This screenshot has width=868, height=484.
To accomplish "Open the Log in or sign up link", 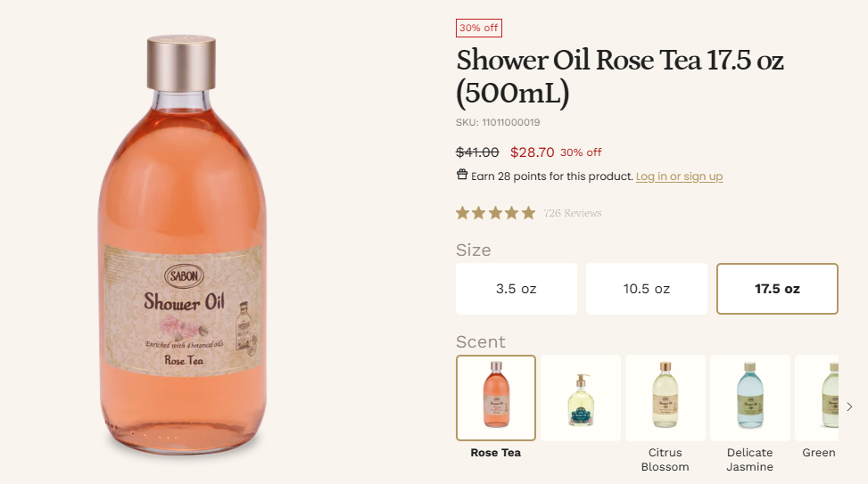I will (679, 176).
